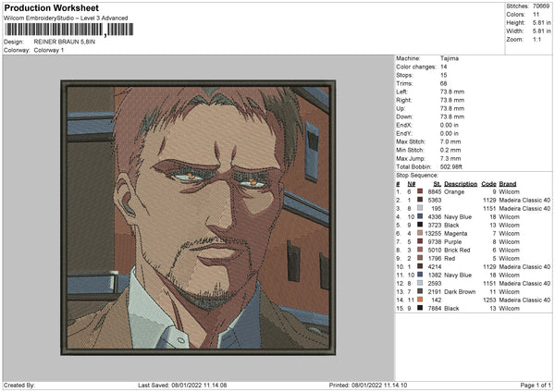Click the stitch count "2593" in stop 12
Viewport: 555px width, 392px height.
tap(435, 284)
